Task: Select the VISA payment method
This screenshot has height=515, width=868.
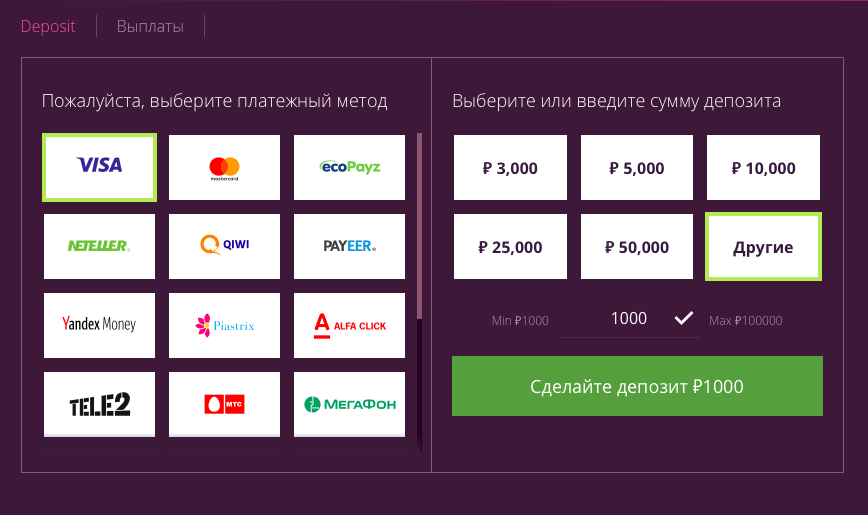Action: coord(100,166)
